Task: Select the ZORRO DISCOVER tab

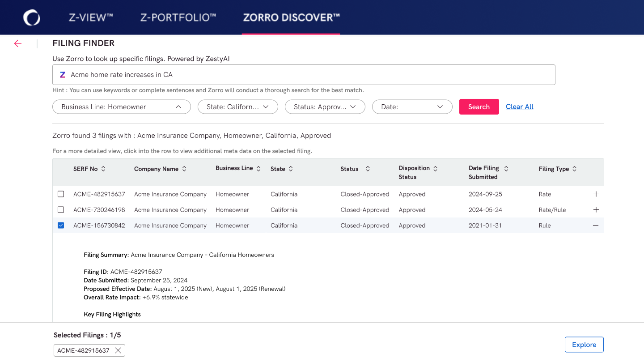Action: [291, 17]
